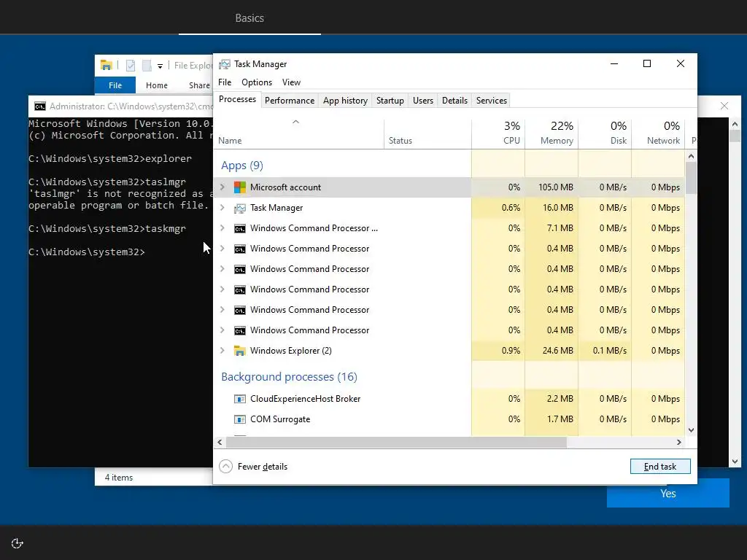Click the process list scroll up arrow
This screenshot has height=560, width=747.
[691, 156]
